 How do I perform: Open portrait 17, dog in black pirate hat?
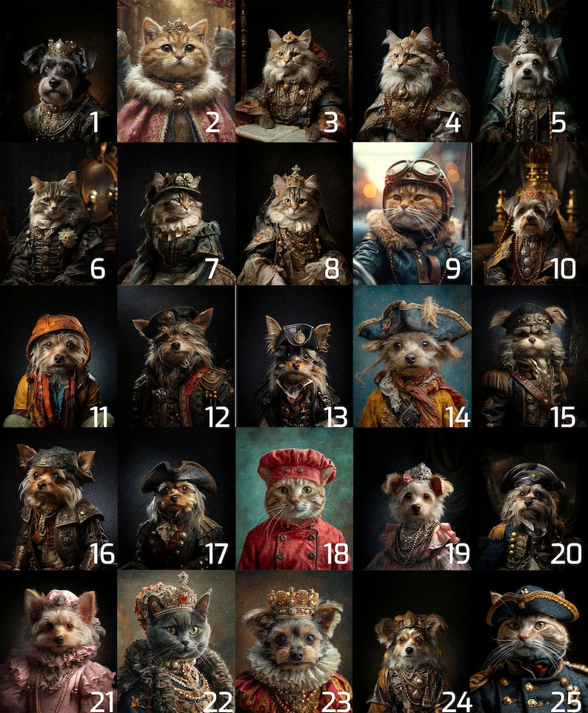click(x=176, y=499)
